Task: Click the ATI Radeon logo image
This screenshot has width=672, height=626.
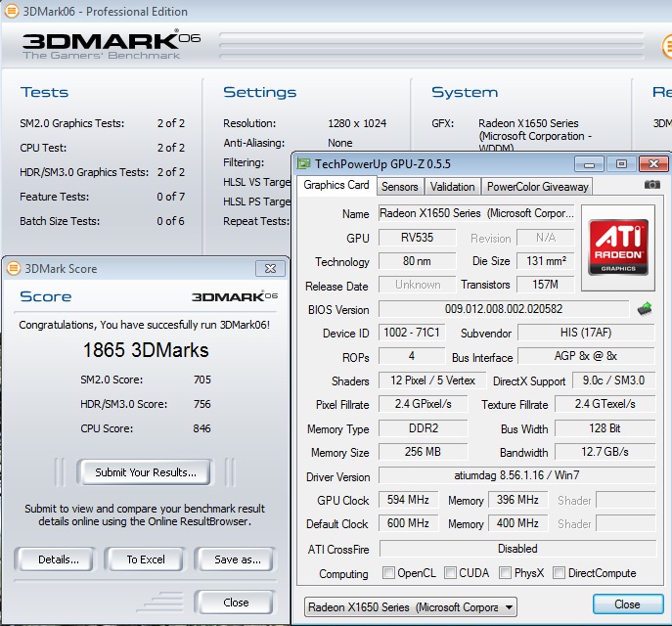Action: [x=618, y=247]
